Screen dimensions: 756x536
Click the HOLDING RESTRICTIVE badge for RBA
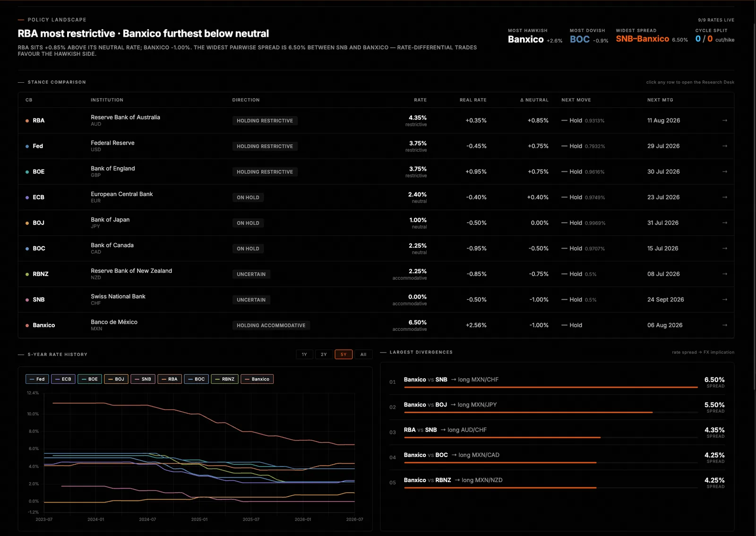point(265,121)
